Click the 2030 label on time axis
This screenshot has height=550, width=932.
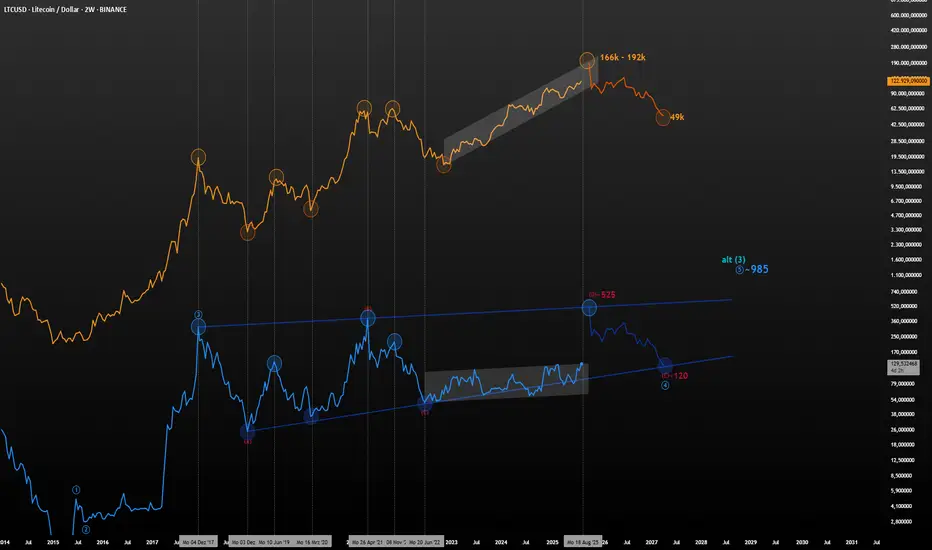coord(802,542)
